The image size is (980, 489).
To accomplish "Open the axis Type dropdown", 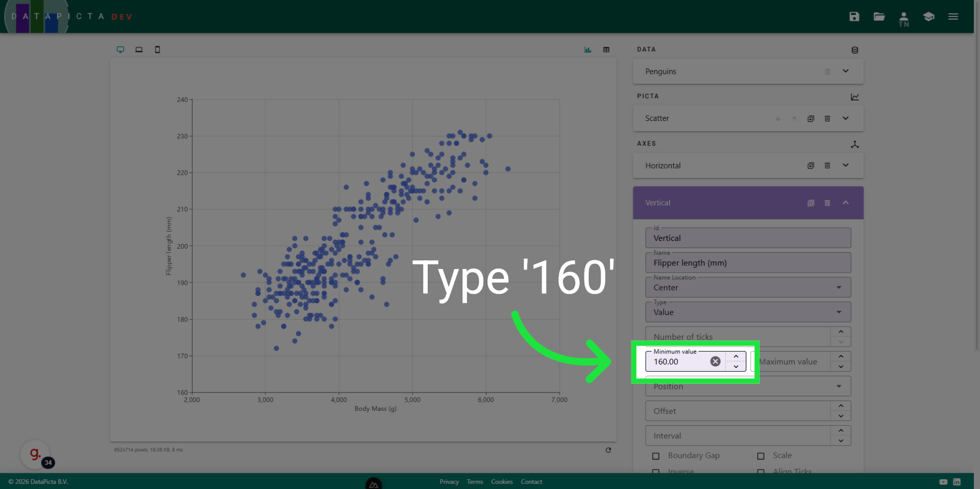I will click(x=838, y=312).
